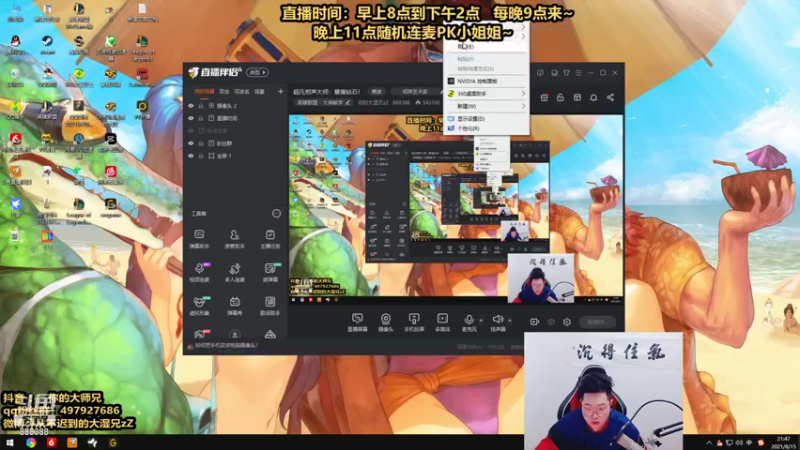Hide the 全屏 1 source layer
The width and height of the screenshot is (800, 450).
click(x=191, y=156)
